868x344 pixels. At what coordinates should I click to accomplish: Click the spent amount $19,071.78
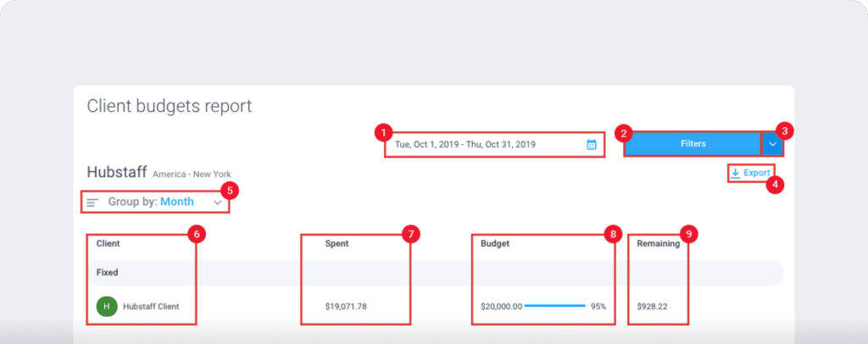pyautogui.click(x=346, y=306)
